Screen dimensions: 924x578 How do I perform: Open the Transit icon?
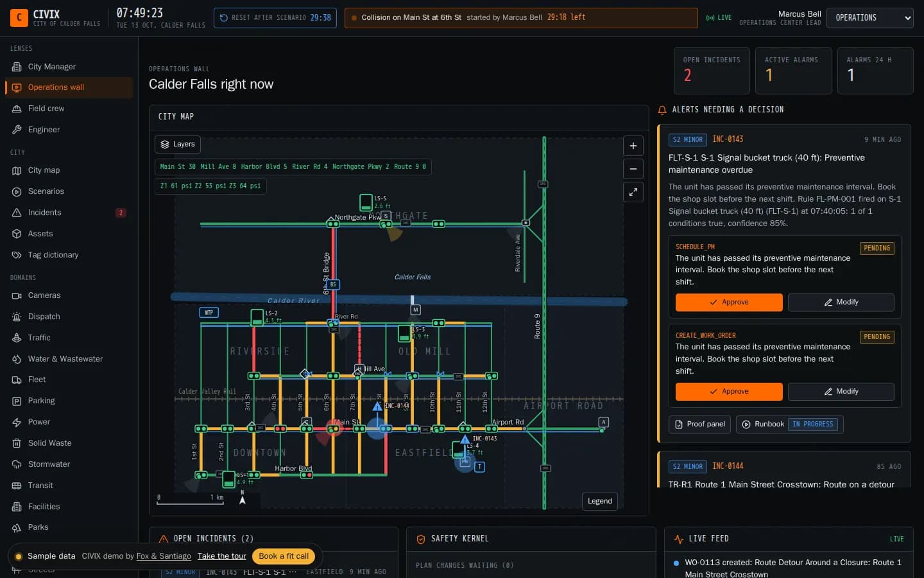[x=17, y=486]
